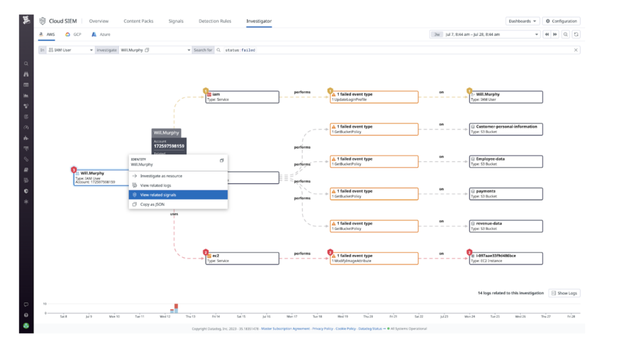The image size is (644, 347).
Task: Open the question mark help sidebar icon
Action: coord(26,315)
